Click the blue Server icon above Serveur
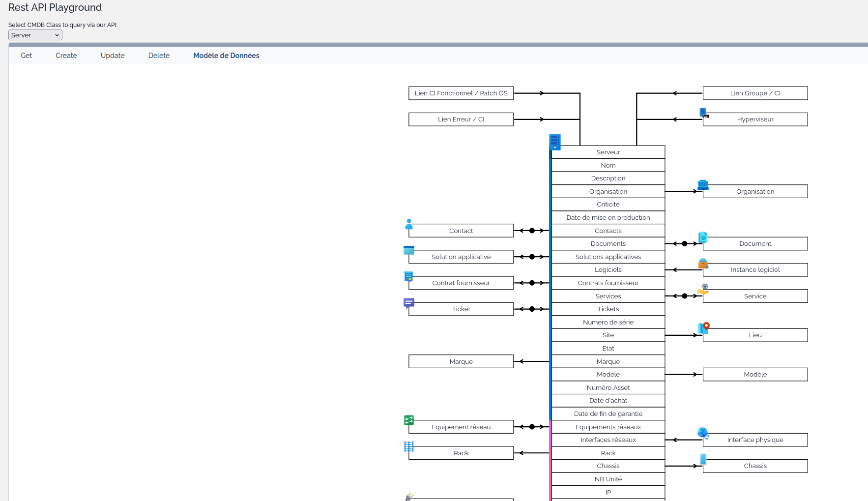The height and width of the screenshot is (501, 868). (555, 142)
